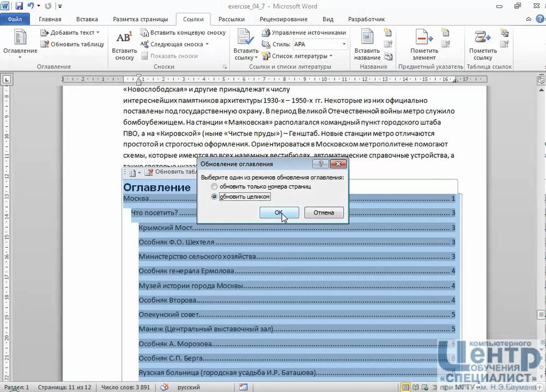Click the Опекунский совет contents entry

click(x=296, y=315)
